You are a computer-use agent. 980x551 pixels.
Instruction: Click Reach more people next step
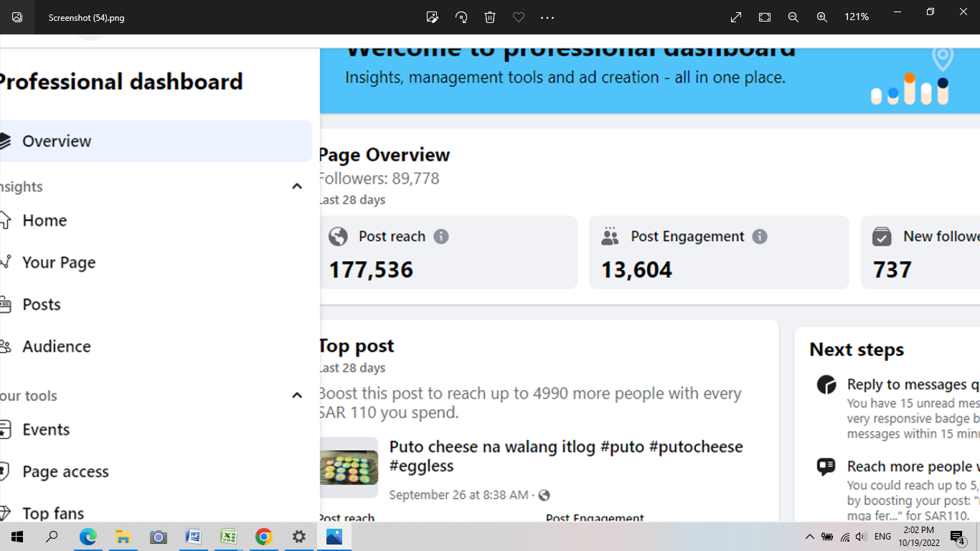(x=913, y=466)
